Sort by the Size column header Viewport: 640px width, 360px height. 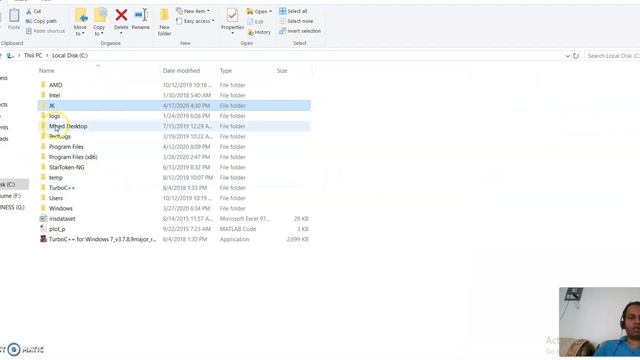[x=282, y=71]
